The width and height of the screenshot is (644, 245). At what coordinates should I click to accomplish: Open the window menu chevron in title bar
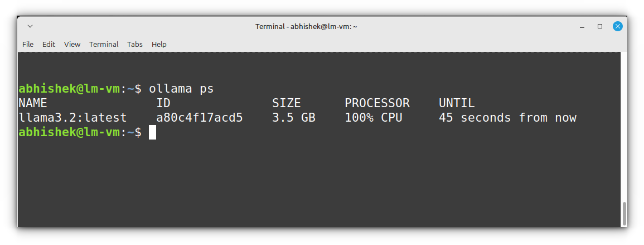point(30,26)
